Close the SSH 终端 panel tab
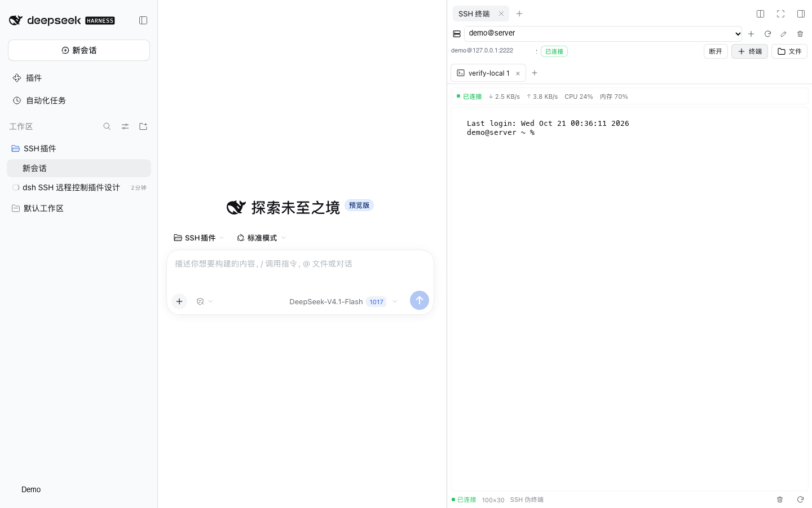 [501, 14]
